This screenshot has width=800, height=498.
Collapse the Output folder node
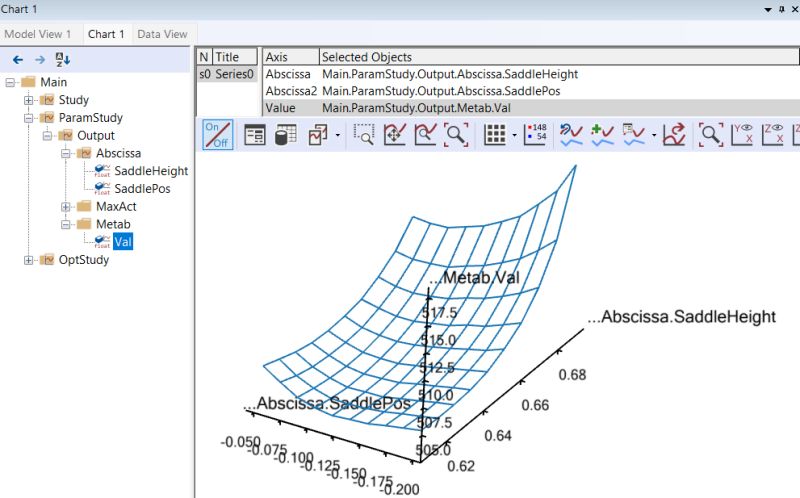[47, 136]
